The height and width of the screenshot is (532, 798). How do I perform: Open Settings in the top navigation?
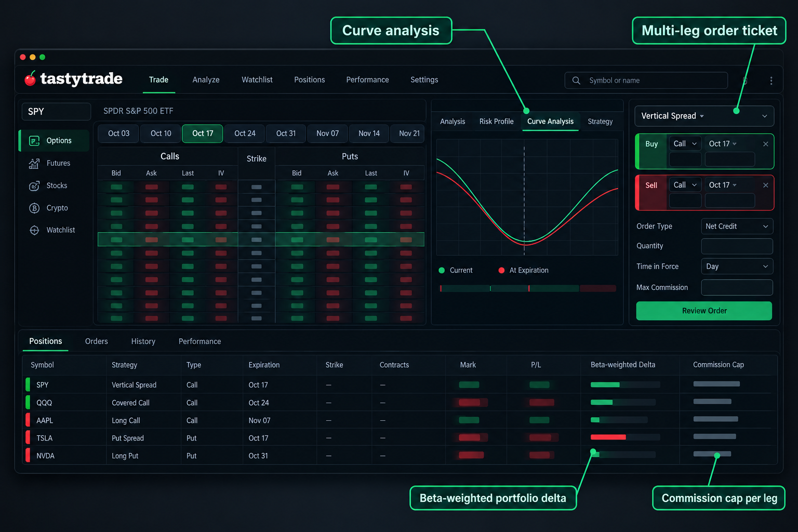tap(424, 80)
